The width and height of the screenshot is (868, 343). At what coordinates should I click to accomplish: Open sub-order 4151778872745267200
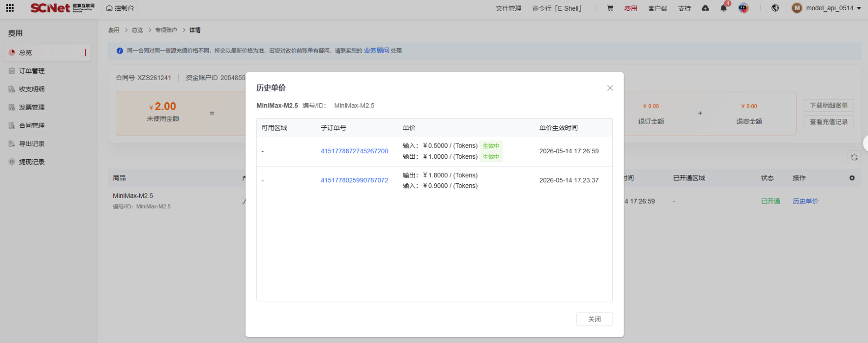354,151
